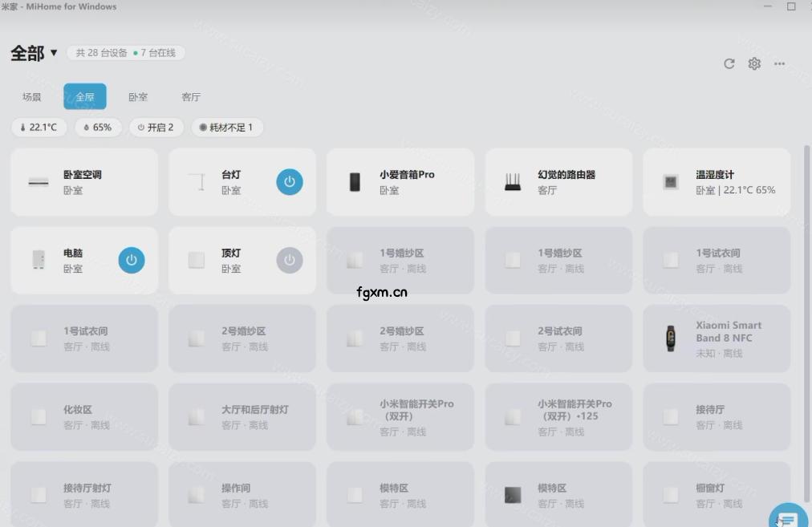Click the 大厅和后厅射灯 device icon
The width and height of the screenshot is (812, 527).
click(197, 417)
